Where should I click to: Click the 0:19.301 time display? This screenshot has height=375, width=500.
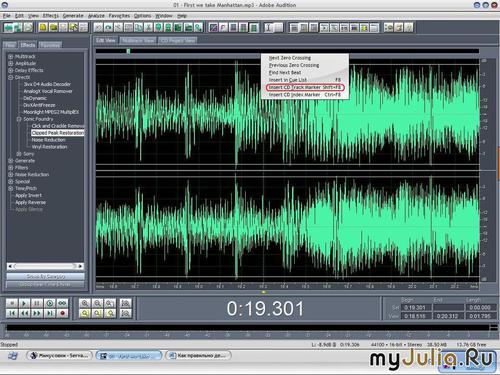click(265, 309)
